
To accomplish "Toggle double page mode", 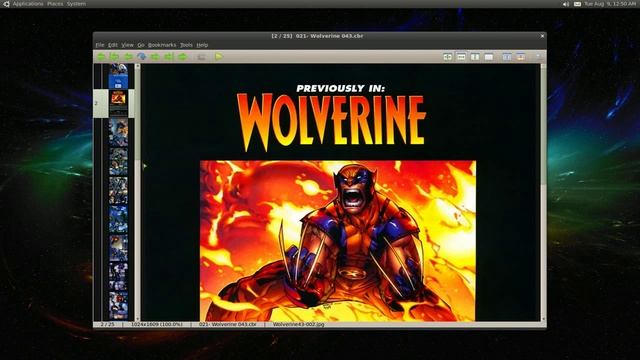I will [x=507, y=57].
